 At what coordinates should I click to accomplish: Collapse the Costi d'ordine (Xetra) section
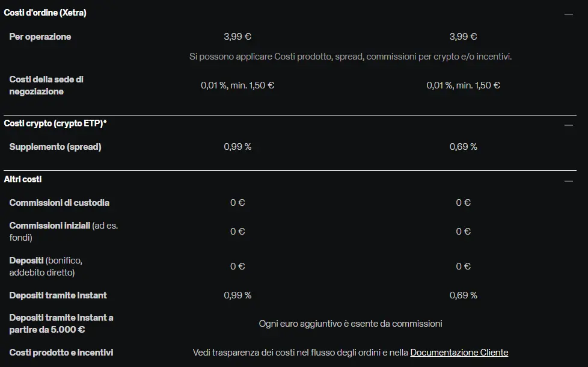[569, 14]
